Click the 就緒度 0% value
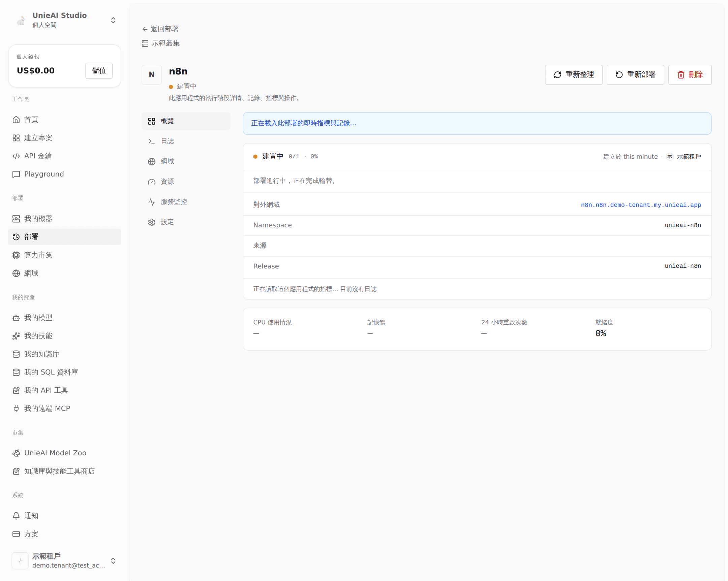728x581 pixels. coord(600,333)
